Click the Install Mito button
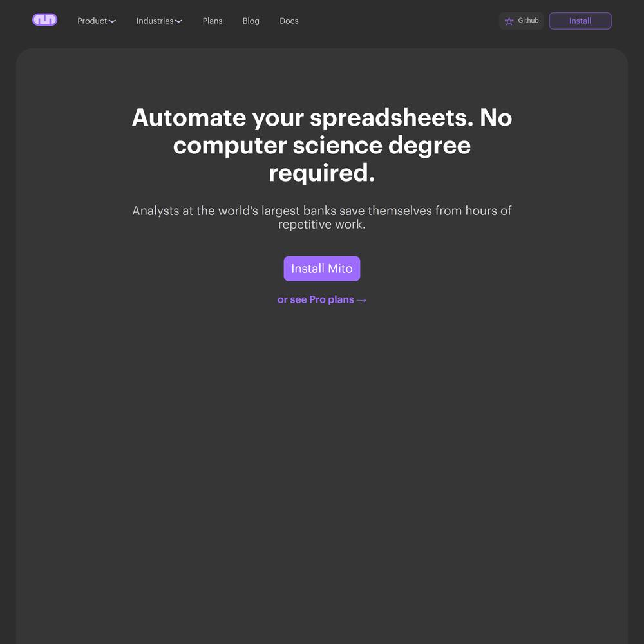Viewport: 644px width, 644px height. [322, 269]
